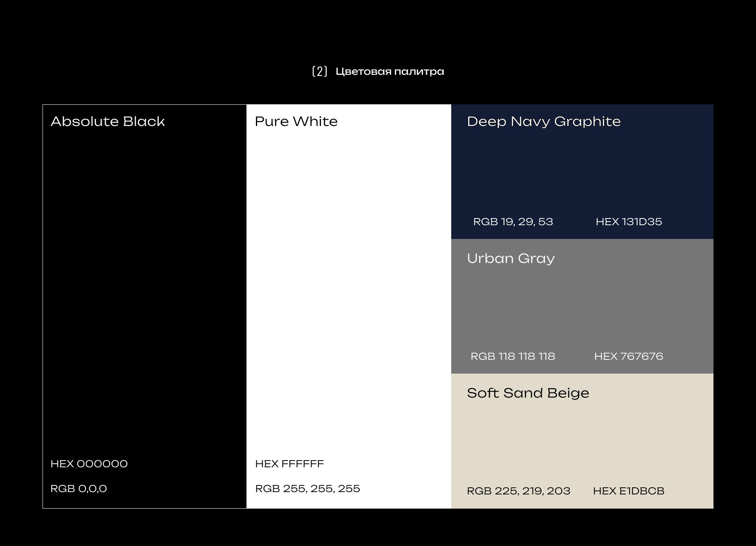Click the 'Absolute Black' title text
This screenshot has height=546, width=756.
point(107,121)
